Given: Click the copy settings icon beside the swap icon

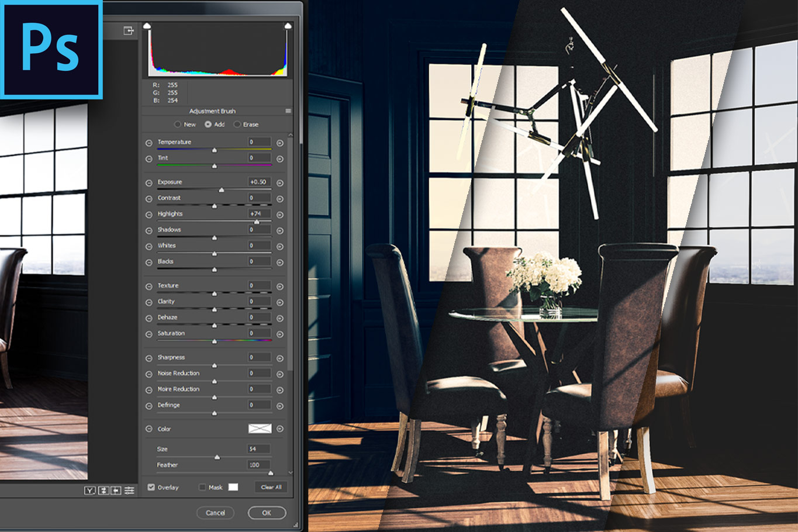Looking at the screenshot, I should pyautogui.click(x=116, y=490).
